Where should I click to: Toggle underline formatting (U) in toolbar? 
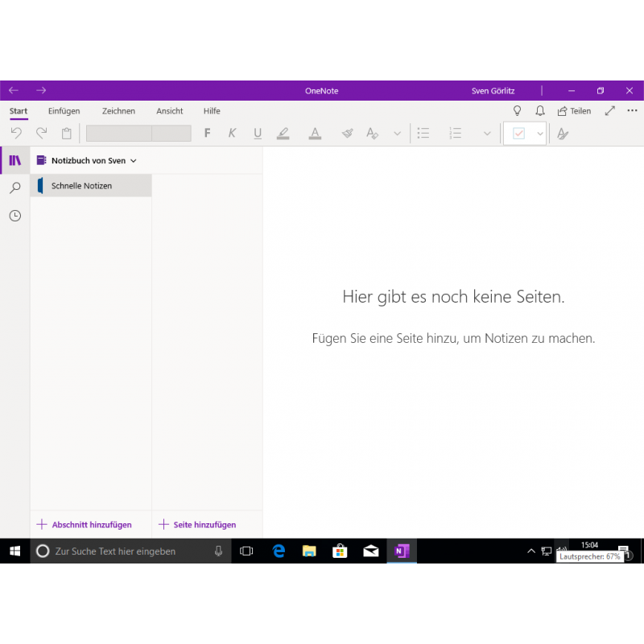click(x=258, y=134)
